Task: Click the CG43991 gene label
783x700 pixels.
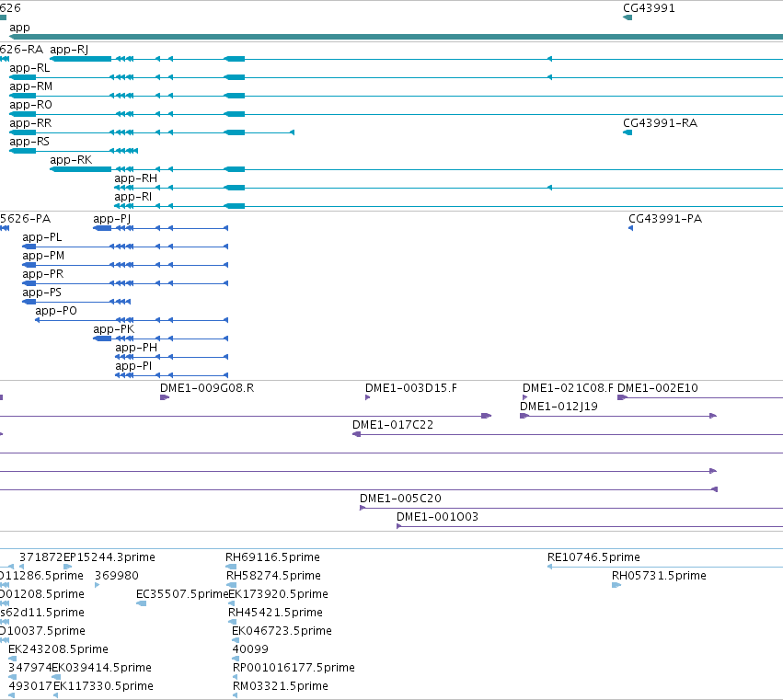Action: pos(649,8)
